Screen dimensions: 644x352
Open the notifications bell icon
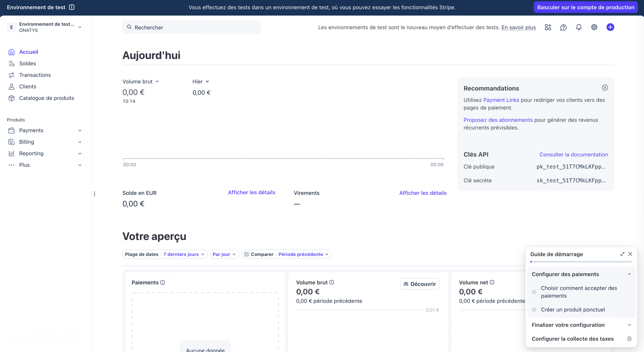(x=579, y=27)
